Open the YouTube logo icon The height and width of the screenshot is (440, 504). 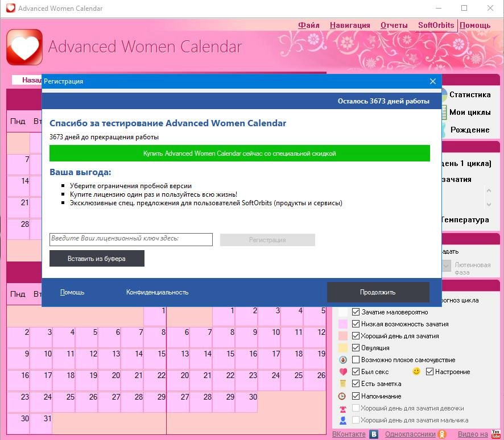tap(495, 434)
